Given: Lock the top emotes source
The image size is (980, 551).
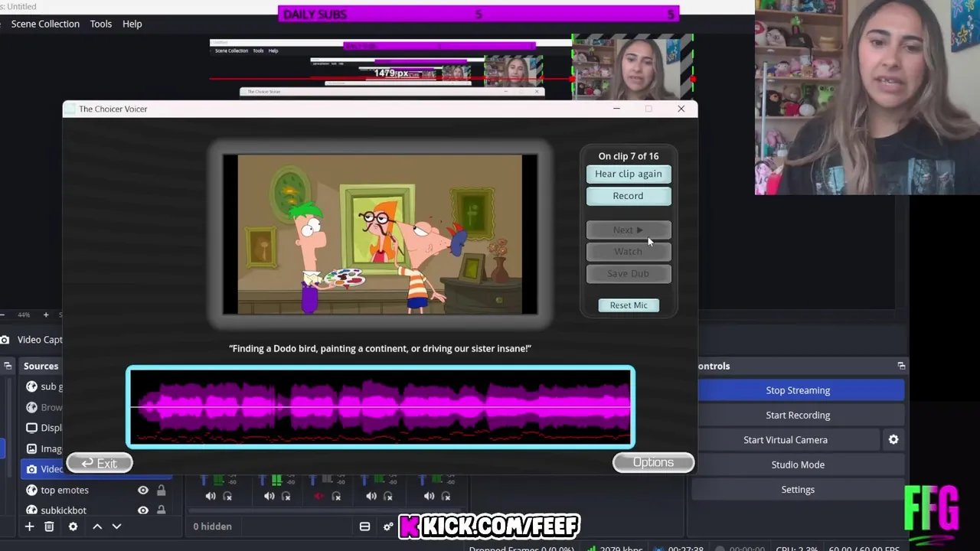Looking at the screenshot, I should (x=161, y=490).
